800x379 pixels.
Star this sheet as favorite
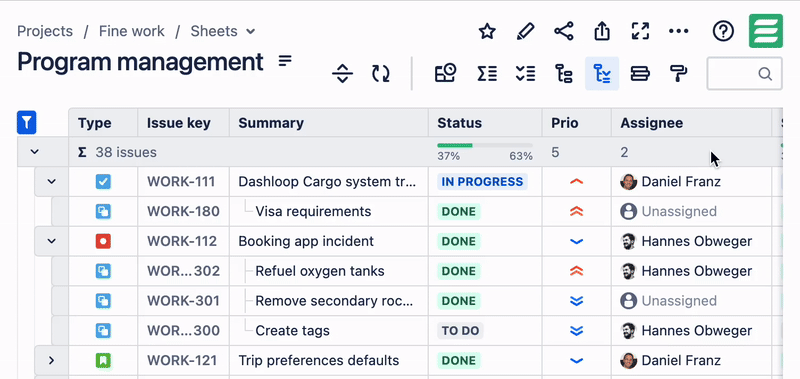[x=487, y=31]
